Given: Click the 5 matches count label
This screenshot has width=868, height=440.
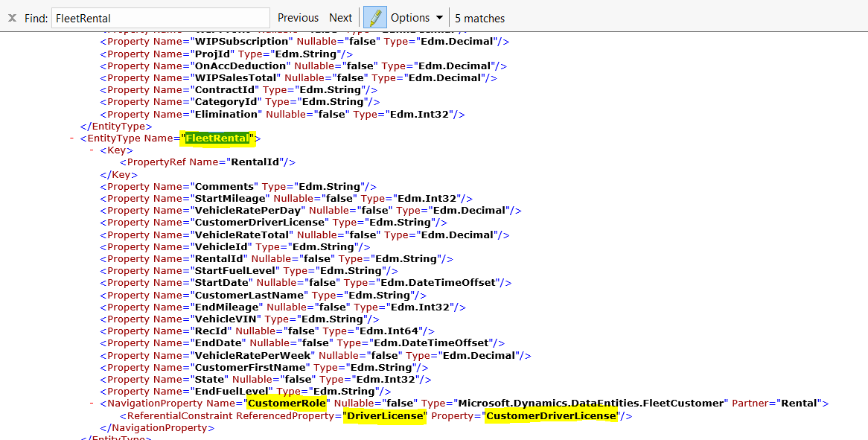Looking at the screenshot, I should [x=480, y=19].
